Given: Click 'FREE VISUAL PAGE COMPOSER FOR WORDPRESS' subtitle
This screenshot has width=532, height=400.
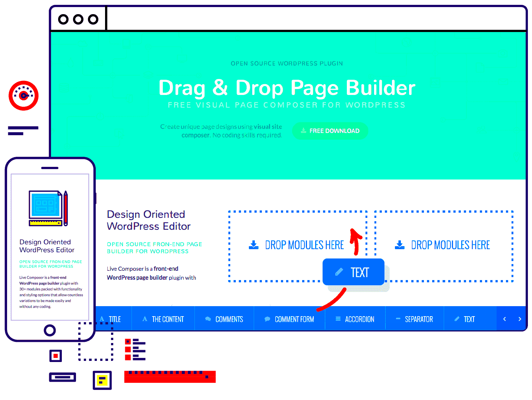Looking at the screenshot, I should click(x=287, y=105).
